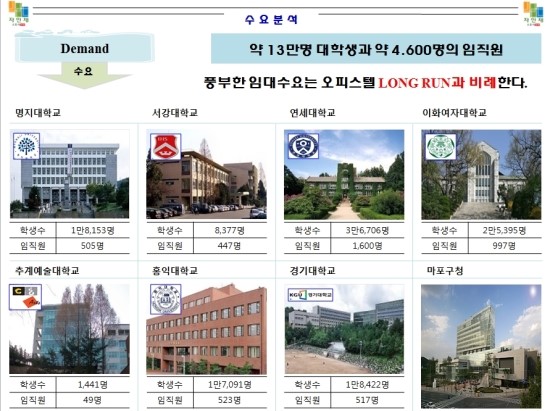Screen dimensions: 550x411
Task: Click the 수요분석 slide title
Action: (271, 19)
